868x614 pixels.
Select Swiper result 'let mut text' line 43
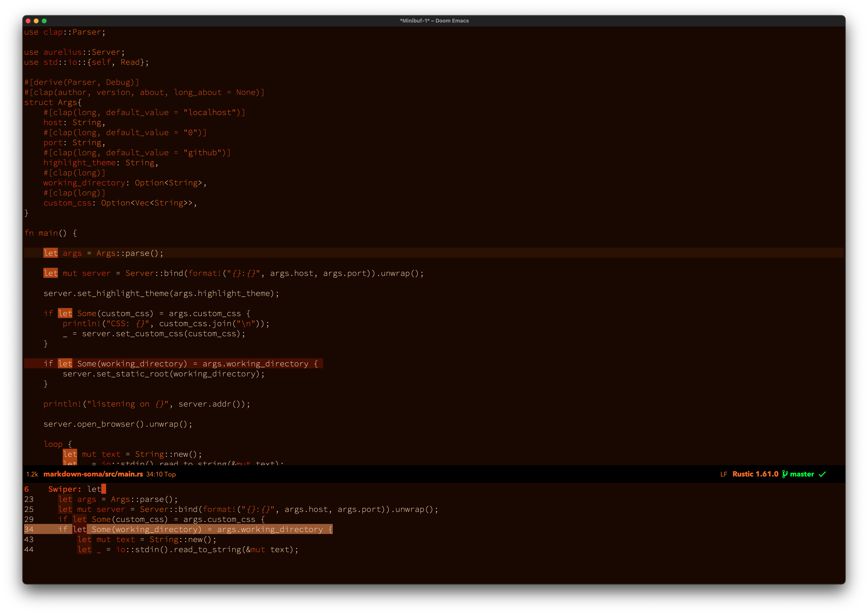click(147, 539)
